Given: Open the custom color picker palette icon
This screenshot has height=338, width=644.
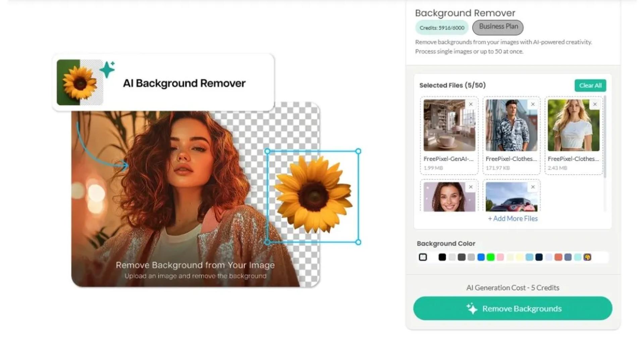Looking at the screenshot, I should 587,257.
